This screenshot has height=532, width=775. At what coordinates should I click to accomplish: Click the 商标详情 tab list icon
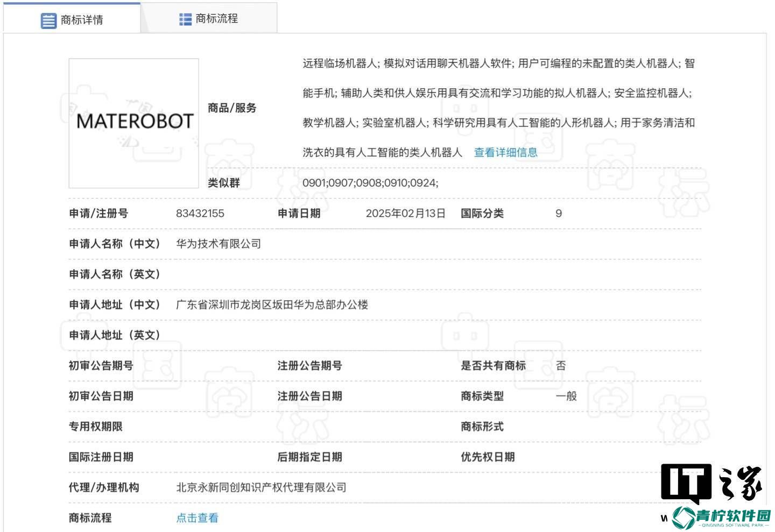click(48, 20)
